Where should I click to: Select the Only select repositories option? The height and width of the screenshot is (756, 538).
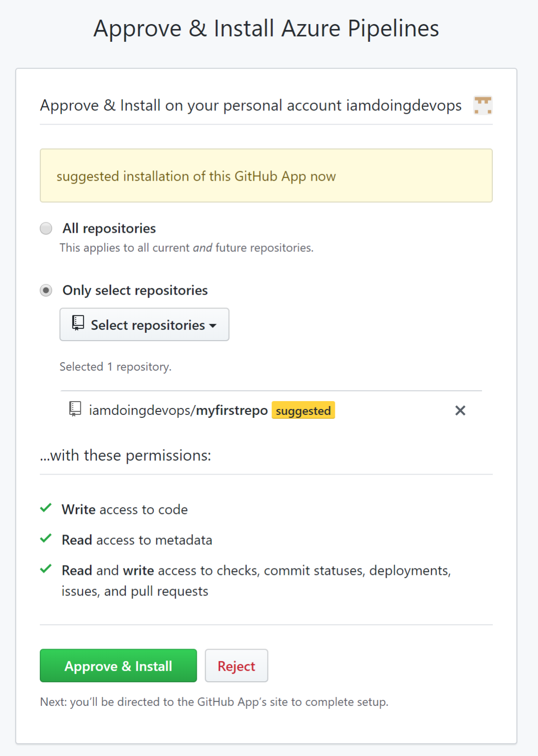click(x=46, y=290)
